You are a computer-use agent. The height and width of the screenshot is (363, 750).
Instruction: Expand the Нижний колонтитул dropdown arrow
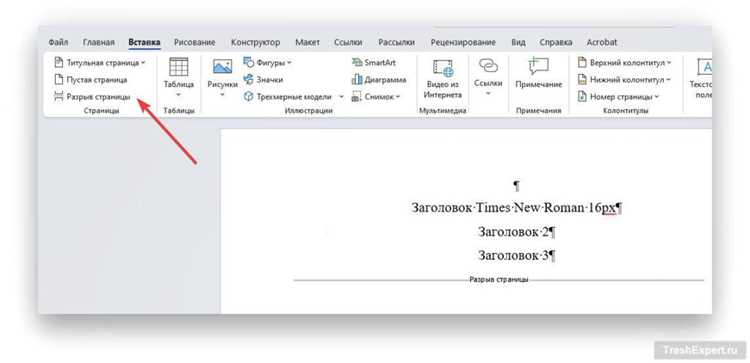(x=668, y=80)
